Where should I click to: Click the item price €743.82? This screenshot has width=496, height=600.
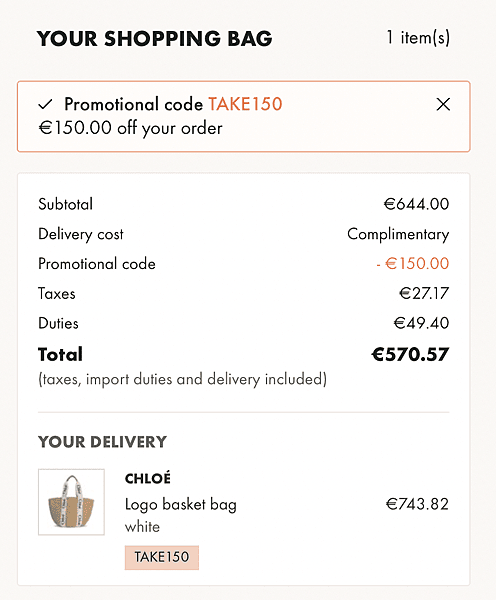click(x=417, y=504)
